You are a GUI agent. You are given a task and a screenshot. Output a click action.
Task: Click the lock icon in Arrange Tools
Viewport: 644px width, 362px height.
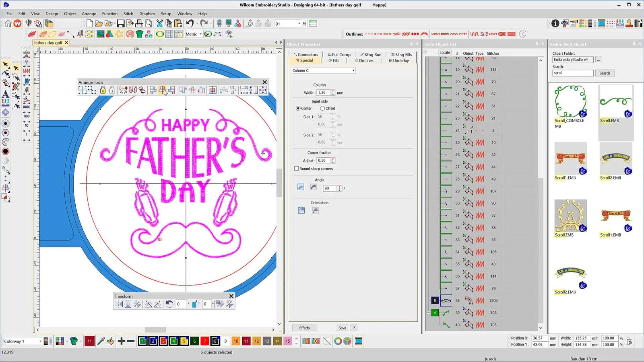[x=103, y=90]
